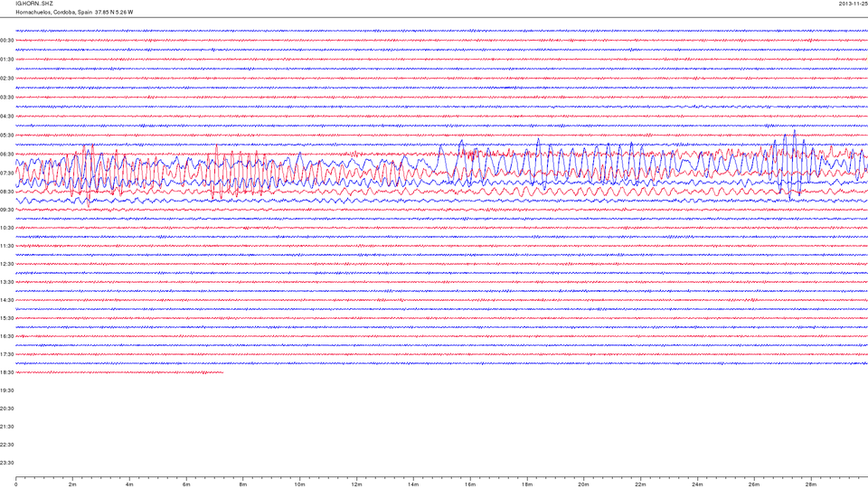
Task: Click the 26m tick label on time axis
Action: [754, 484]
